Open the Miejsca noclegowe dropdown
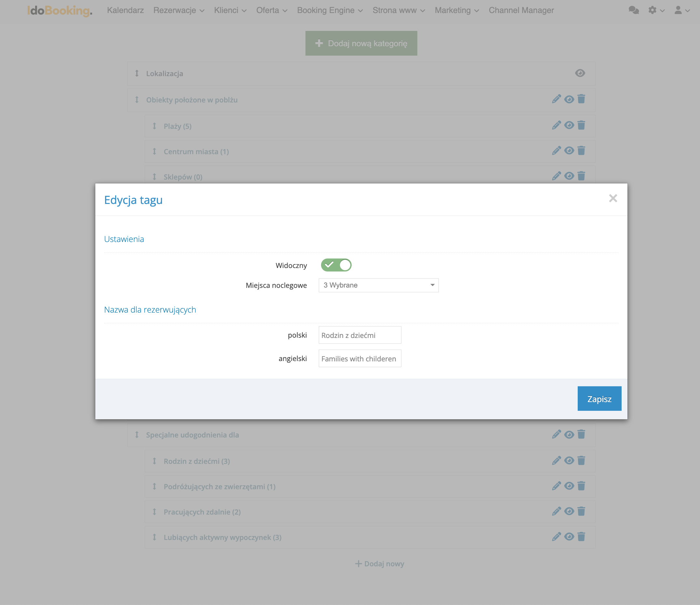This screenshot has height=605, width=700. [x=378, y=285]
